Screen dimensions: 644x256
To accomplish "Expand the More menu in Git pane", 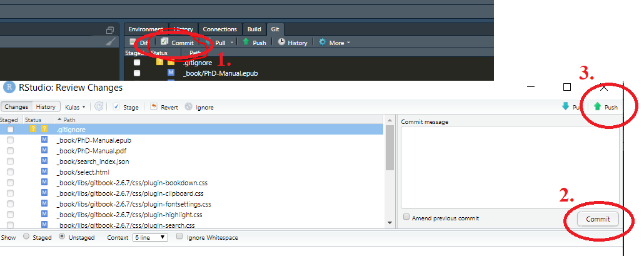I will (x=335, y=43).
